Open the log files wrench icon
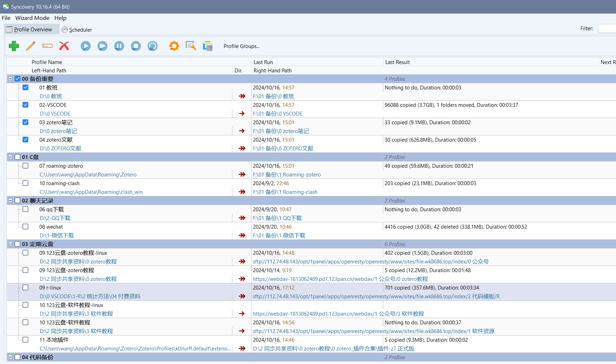 [191, 46]
